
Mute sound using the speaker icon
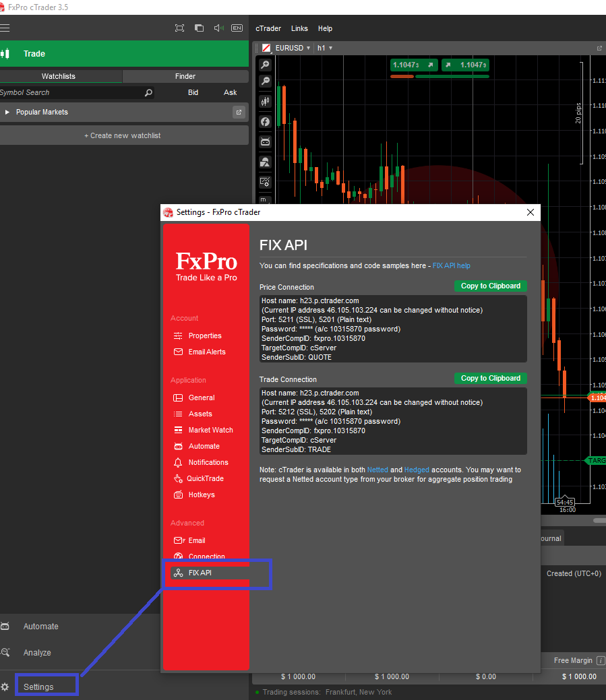217,28
